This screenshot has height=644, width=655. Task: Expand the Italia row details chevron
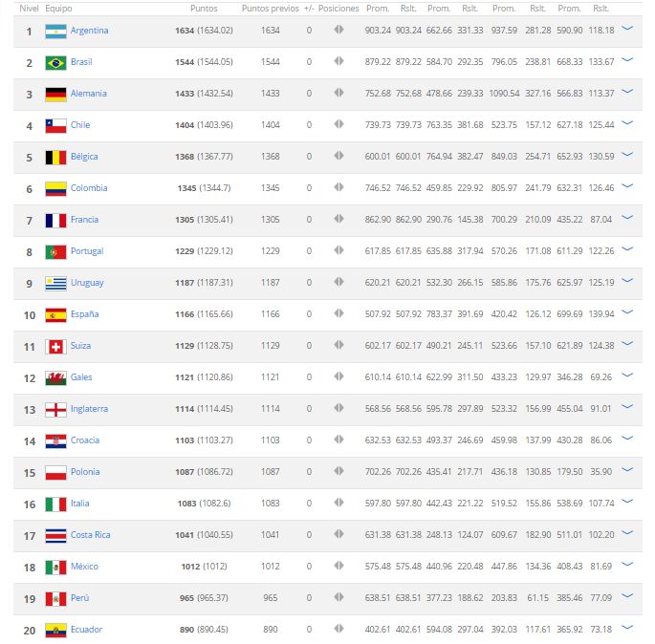pos(627,502)
